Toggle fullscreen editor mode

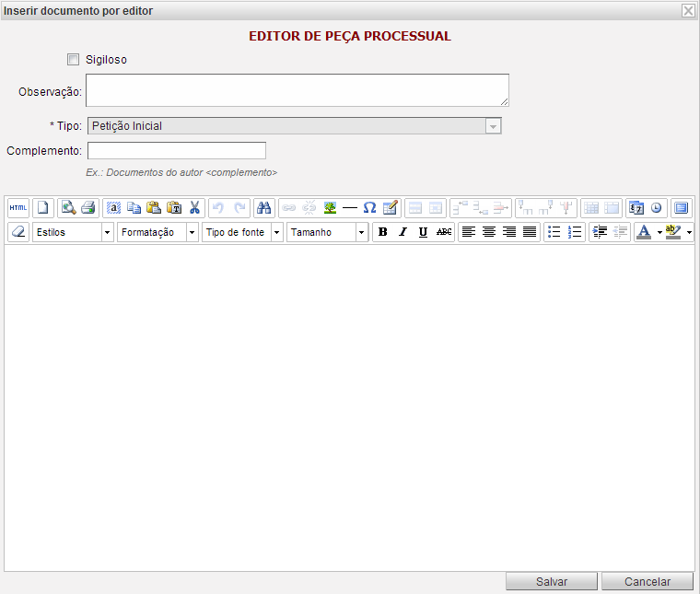[x=682, y=208]
